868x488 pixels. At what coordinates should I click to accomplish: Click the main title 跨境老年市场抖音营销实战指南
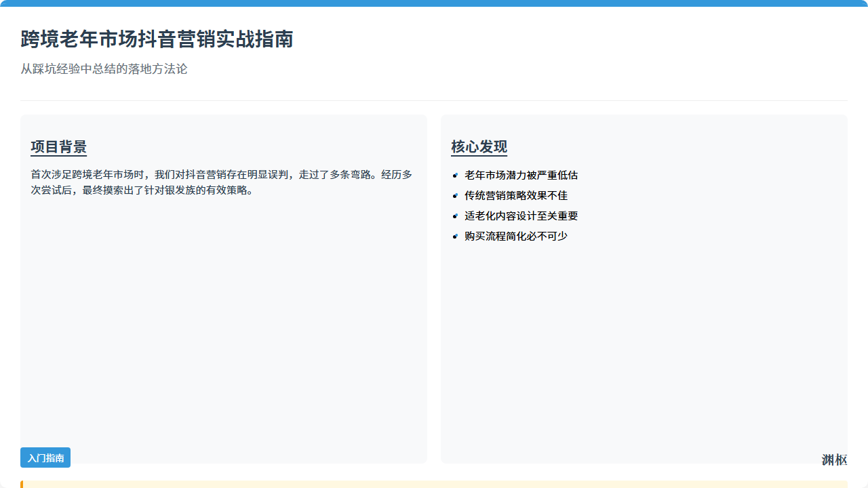tap(157, 39)
